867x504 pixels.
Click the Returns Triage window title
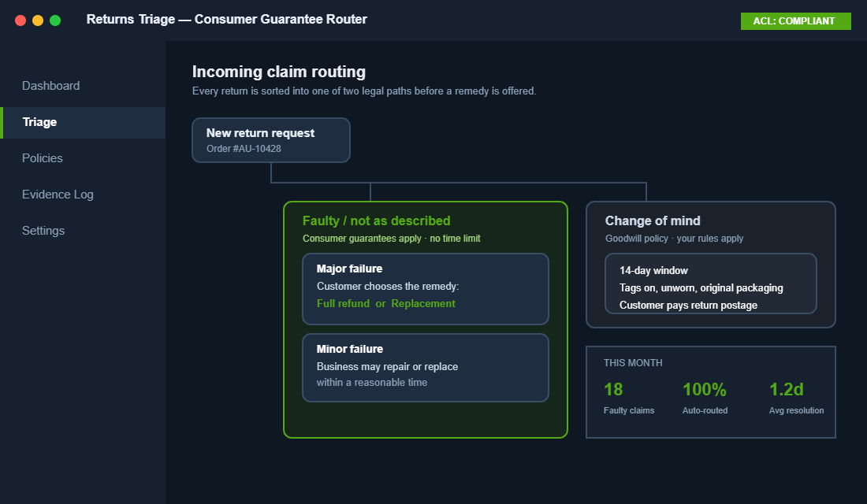[227, 20]
